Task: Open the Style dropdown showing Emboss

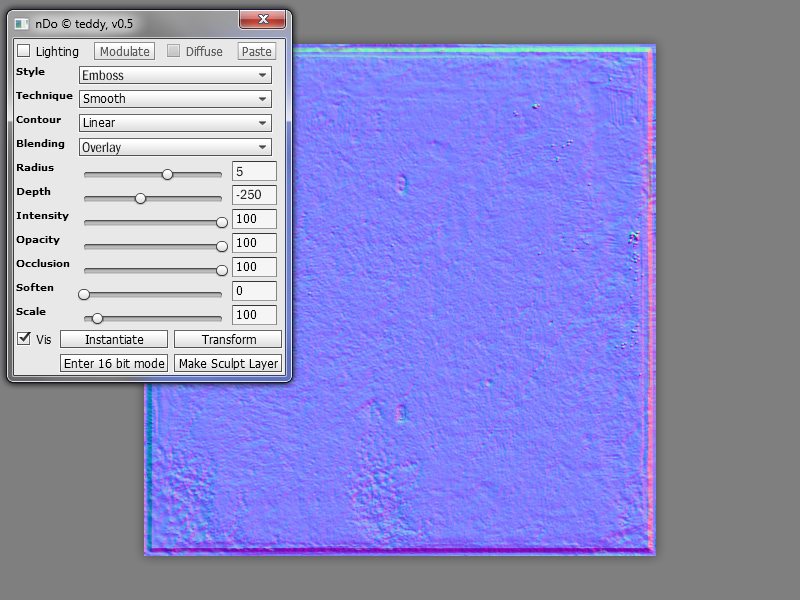Action: [x=175, y=75]
